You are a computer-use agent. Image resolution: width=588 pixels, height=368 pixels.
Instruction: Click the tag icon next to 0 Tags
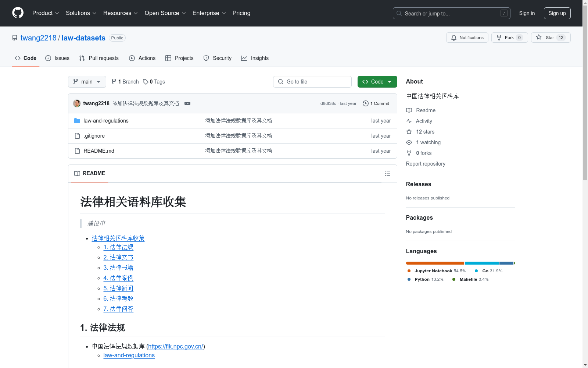tap(146, 82)
